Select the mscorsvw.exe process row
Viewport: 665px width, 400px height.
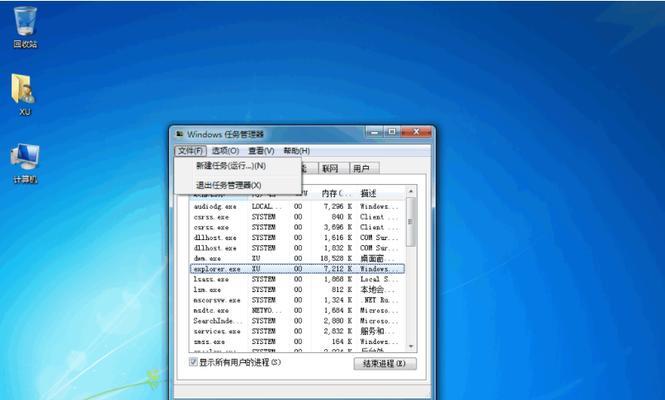(x=297, y=300)
